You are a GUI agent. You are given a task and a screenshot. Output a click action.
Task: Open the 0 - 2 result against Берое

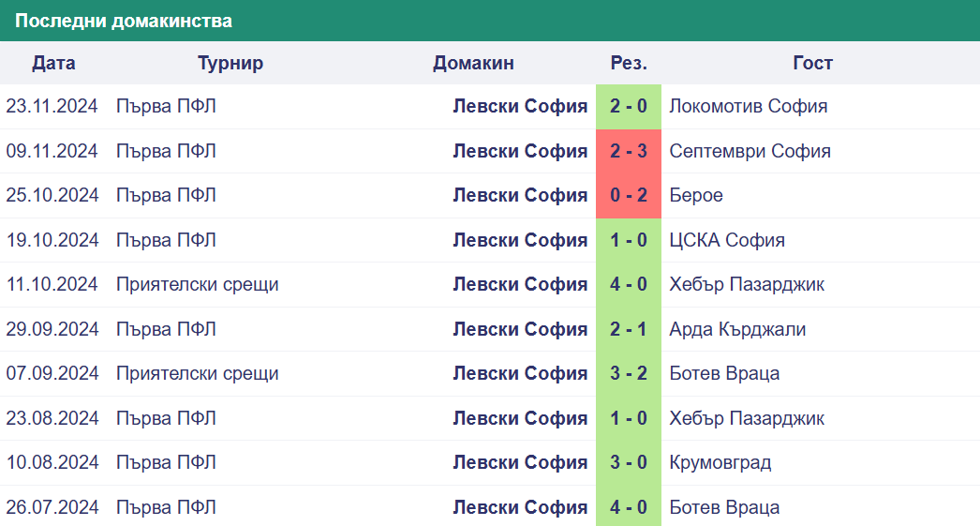click(628, 196)
